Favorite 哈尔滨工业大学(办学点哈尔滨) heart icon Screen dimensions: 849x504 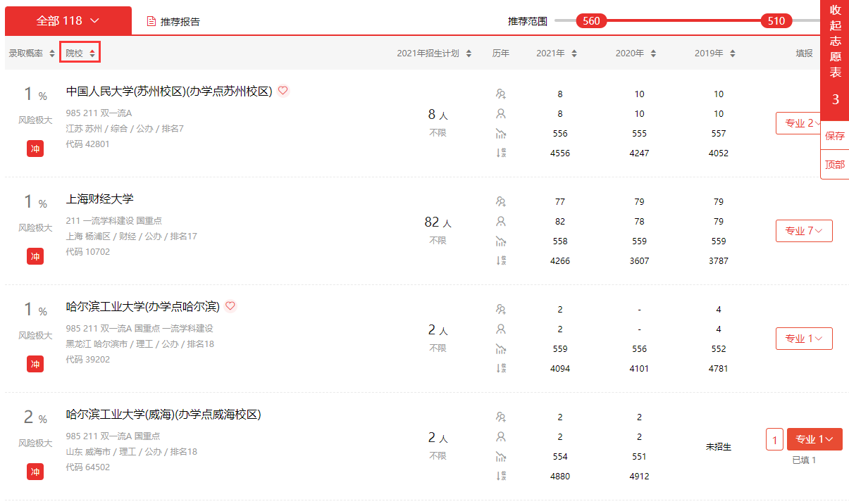point(230,306)
